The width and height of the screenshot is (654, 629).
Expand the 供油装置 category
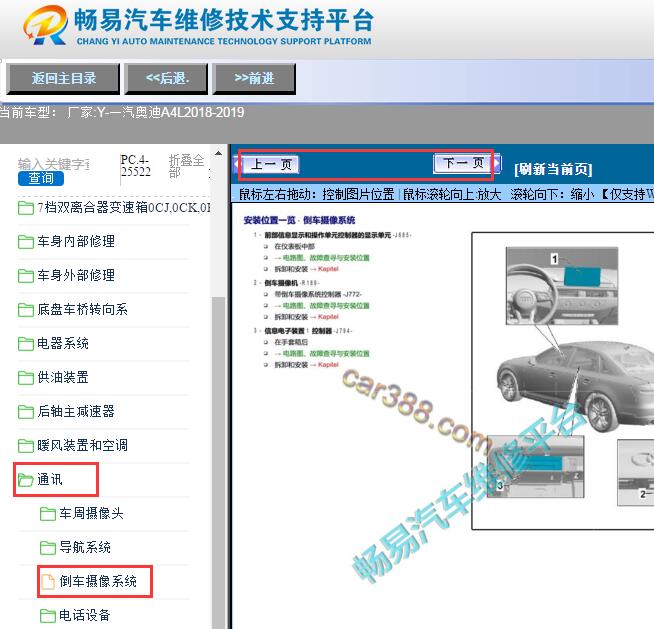[63, 377]
